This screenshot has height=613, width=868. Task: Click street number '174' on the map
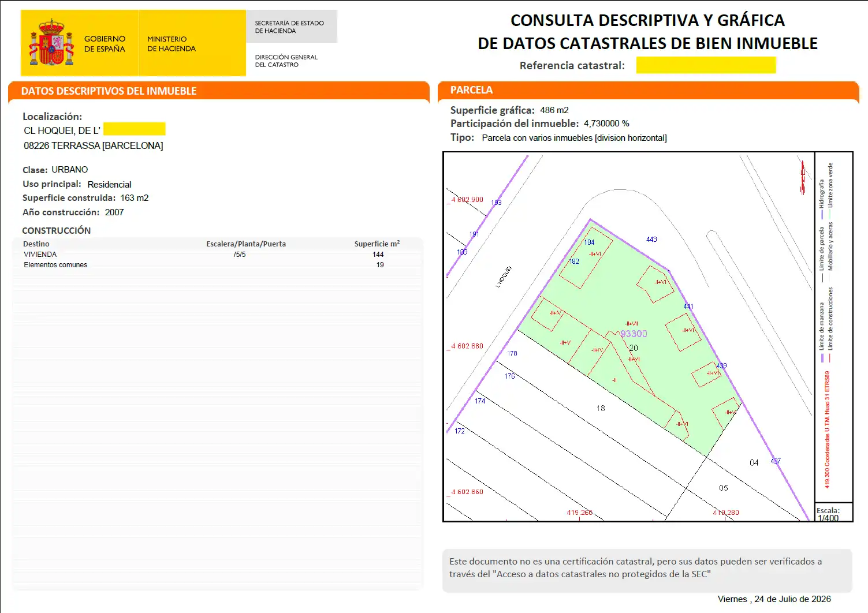coord(480,401)
